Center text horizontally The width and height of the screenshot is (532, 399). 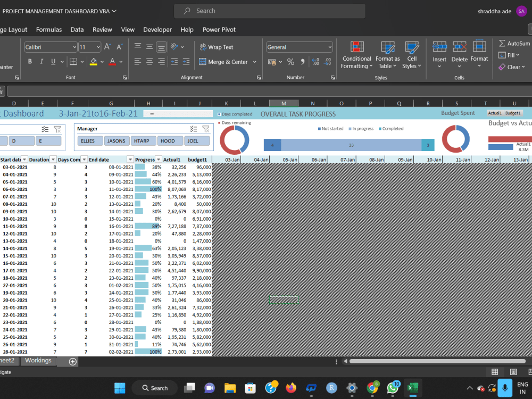coord(149,61)
